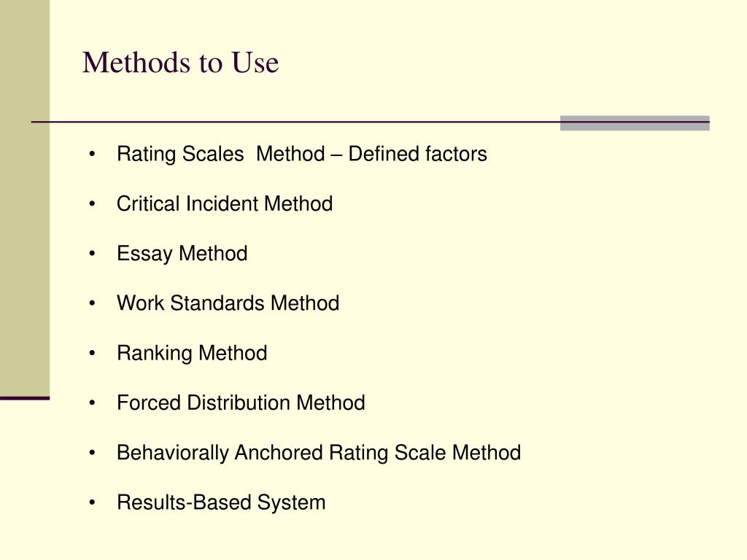Click the "Methods to Use" slide title
The height and width of the screenshot is (560, 747).
pos(180,63)
